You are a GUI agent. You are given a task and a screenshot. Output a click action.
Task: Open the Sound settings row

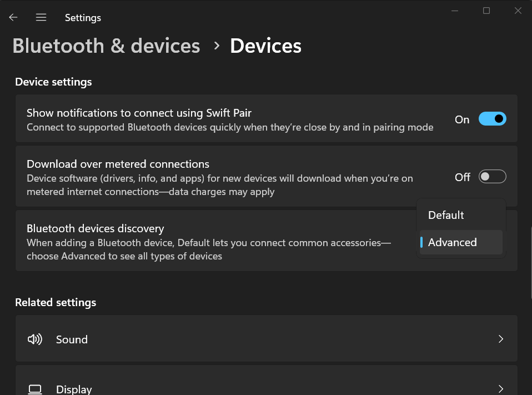[267, 338]
